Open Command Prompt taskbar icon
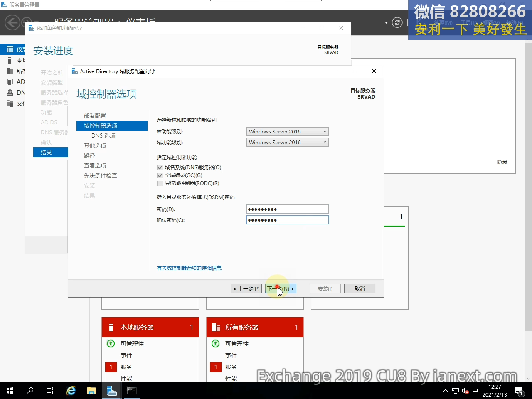Viewport: 532px width, 399px height. (132, 391)
